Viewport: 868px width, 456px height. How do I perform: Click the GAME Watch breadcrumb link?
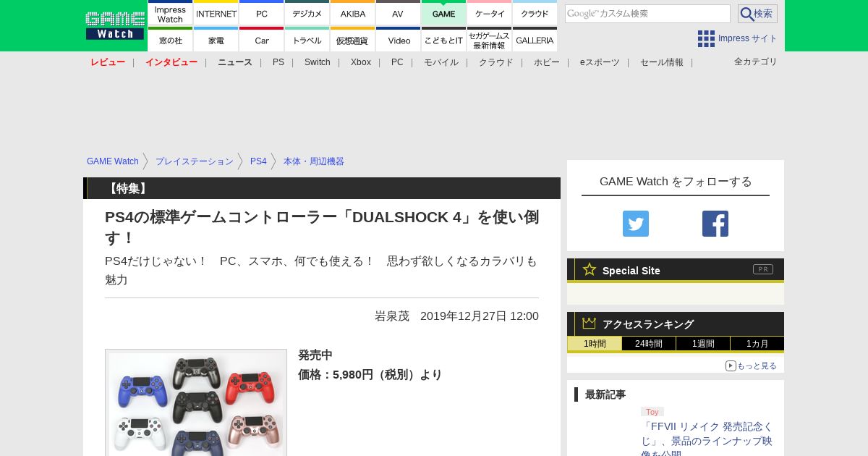(113, 161)
